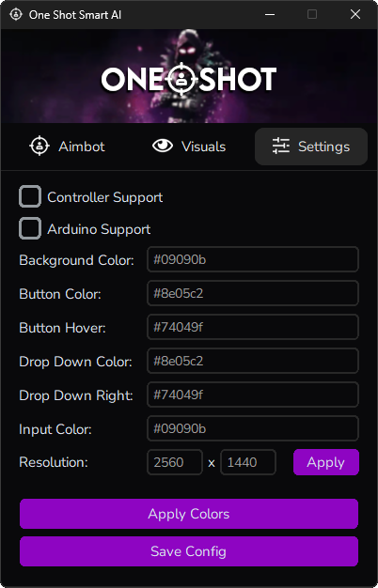Click the crosshair emblem in the One Shot logo
The image size is (378, 588).
181,79
